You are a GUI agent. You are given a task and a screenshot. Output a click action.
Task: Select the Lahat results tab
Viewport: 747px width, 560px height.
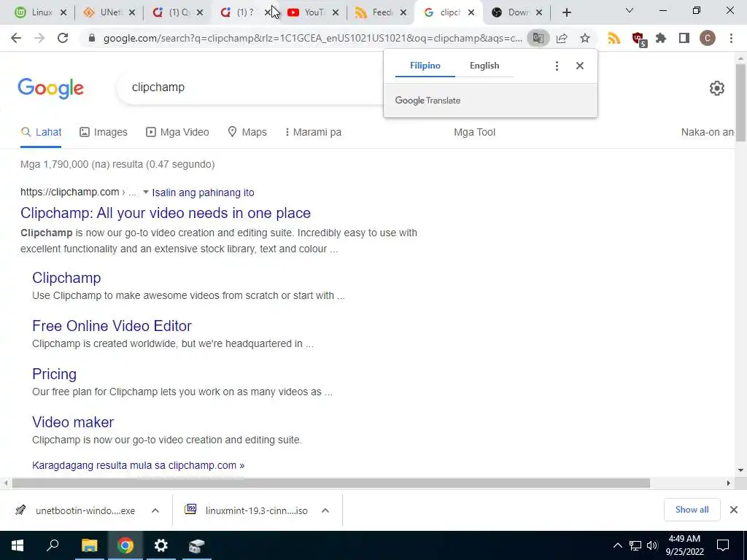coord(41,133)
